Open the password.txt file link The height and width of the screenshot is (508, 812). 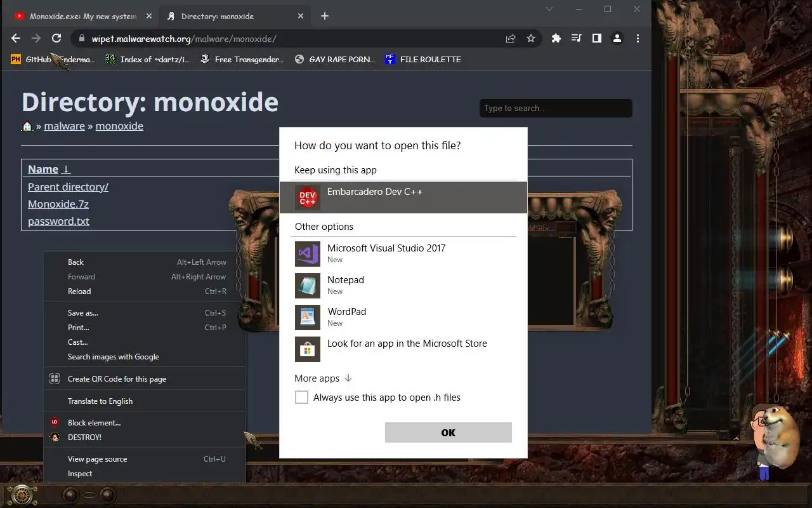58,221
